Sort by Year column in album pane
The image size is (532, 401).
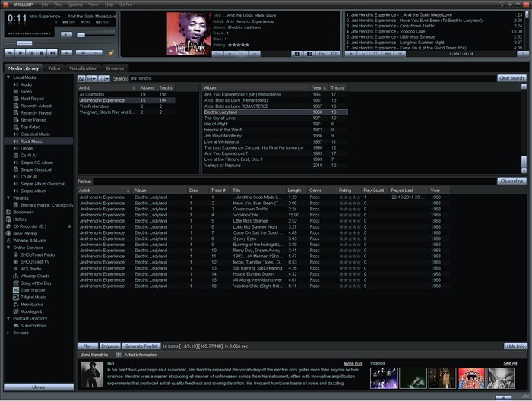pos(320,87)
